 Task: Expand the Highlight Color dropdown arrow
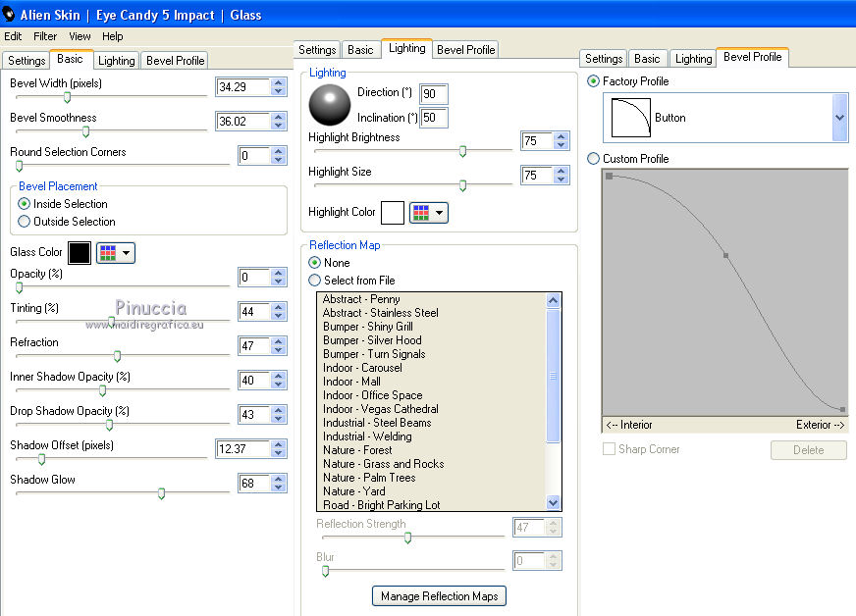(439, 212)
